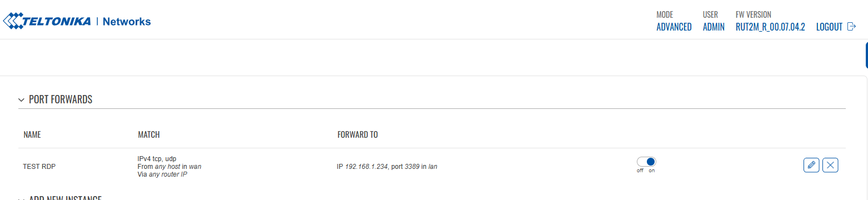Click the "on" label under the switch

652,171
